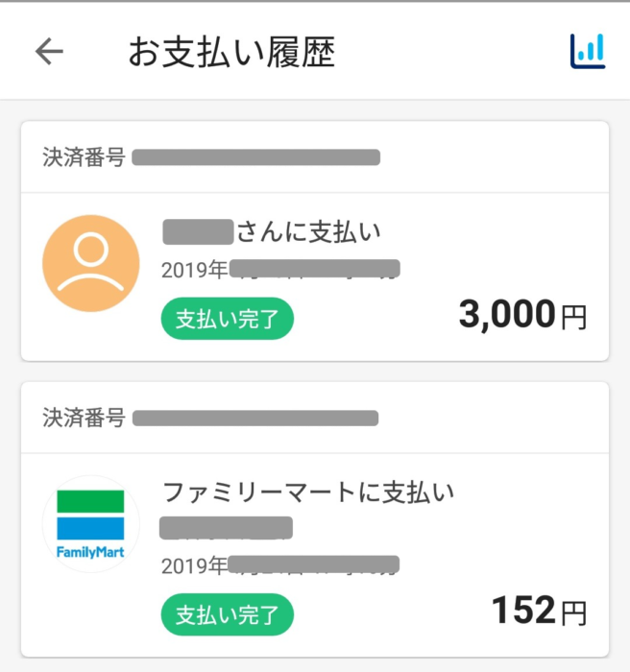Viewport: 630px width, 672px height.
Task: Select the 3,000円 amount
Action: pos(522,315)
